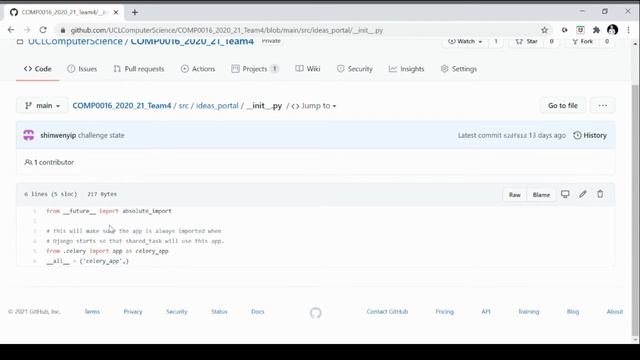Click the watchers count number
Image resolution: width=640 pixels, height=360 pixels.
point(496,41)
